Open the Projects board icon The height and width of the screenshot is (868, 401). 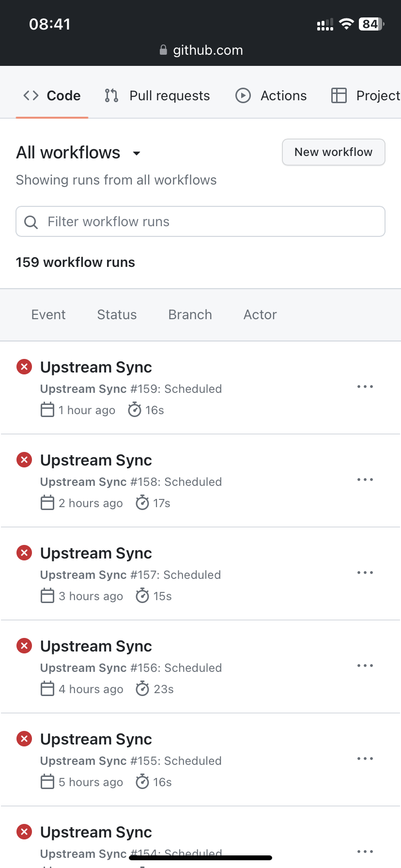pyautogui.click(x=339, y=95)
